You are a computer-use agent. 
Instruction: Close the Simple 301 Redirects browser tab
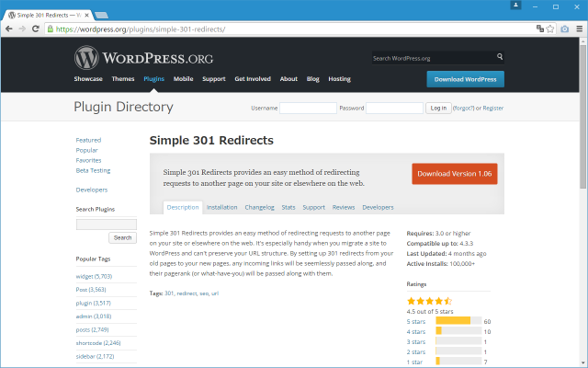[86, 16]
